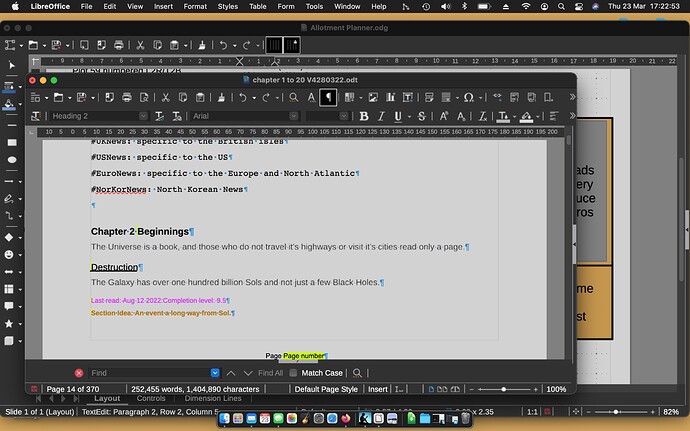Toggle Bold formatting in Writer

click(363, 116)
